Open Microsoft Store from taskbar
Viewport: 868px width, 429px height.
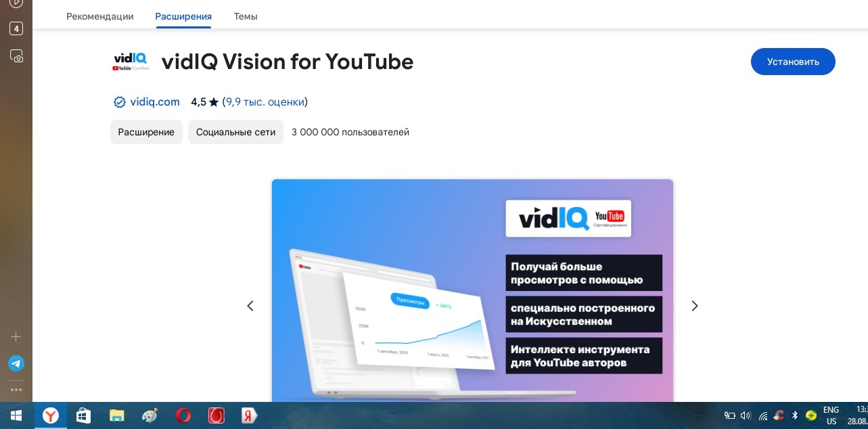point(83,415)
